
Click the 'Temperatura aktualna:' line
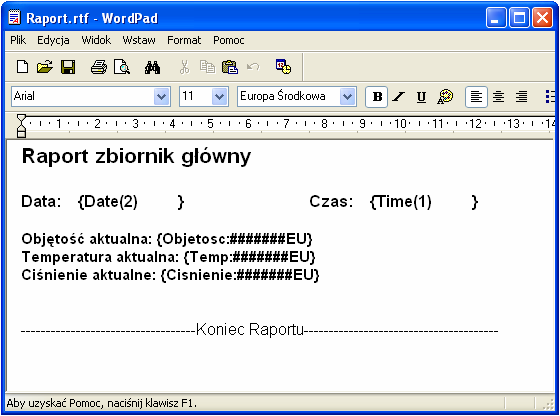(168, 257)
